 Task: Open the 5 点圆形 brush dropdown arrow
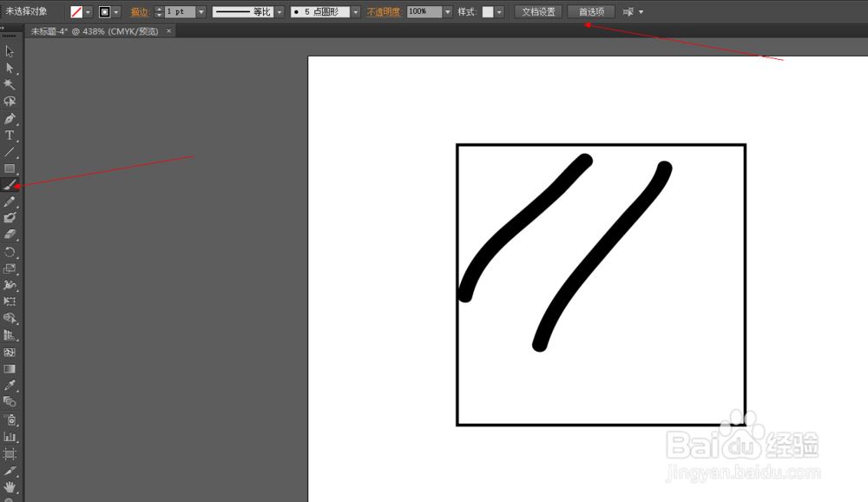click(355, 11)
